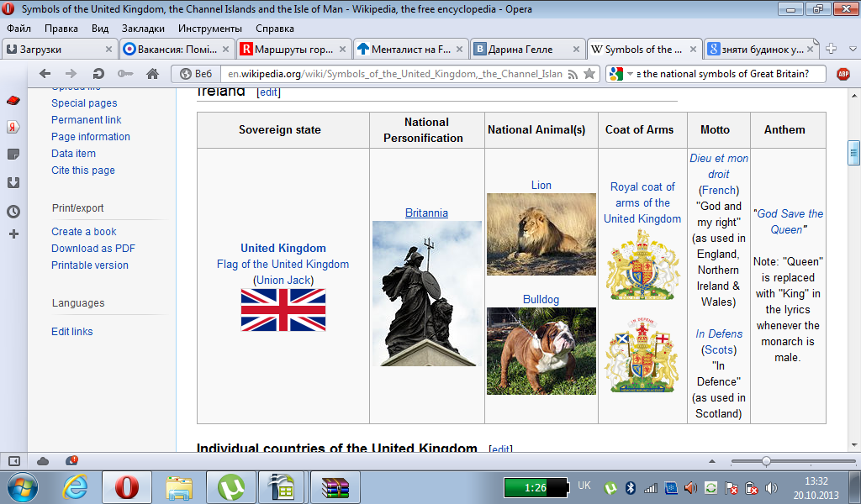Open the bulldog photo thumbnail
The width and height of the screenshot is (861, 504).
541,351
